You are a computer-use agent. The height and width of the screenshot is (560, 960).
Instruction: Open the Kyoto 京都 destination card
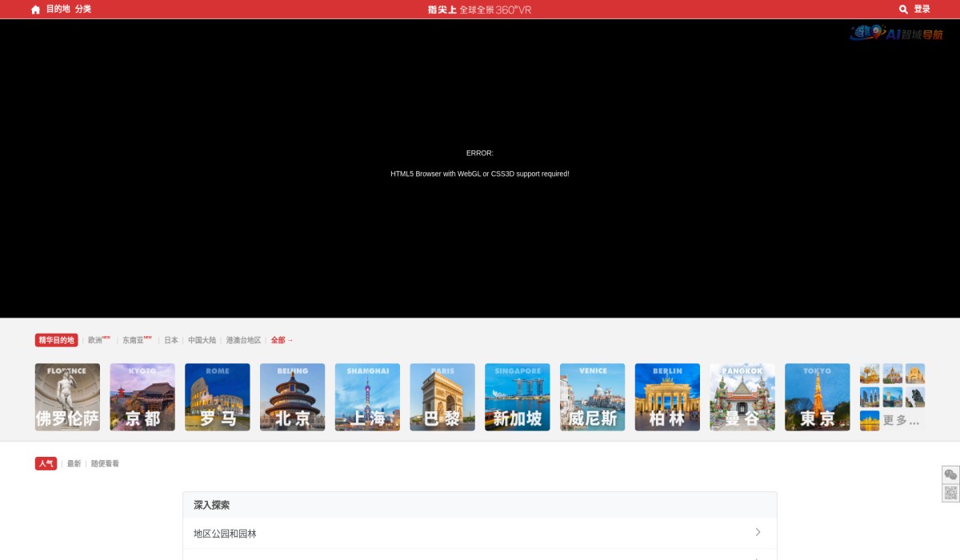(142, 397)
